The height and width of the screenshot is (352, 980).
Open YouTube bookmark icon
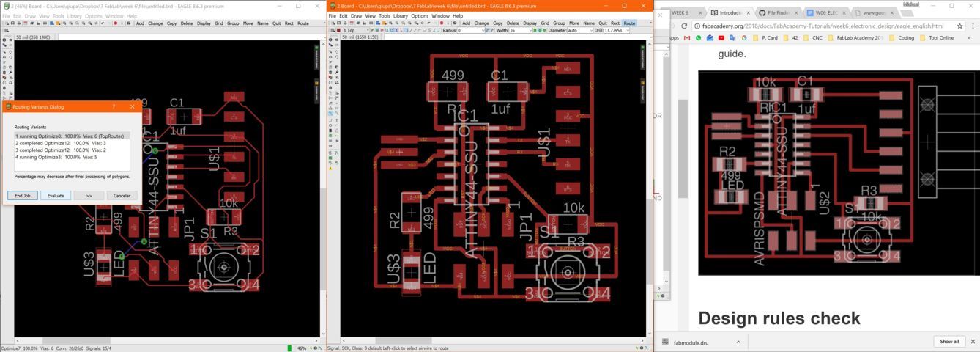[721, 37]
